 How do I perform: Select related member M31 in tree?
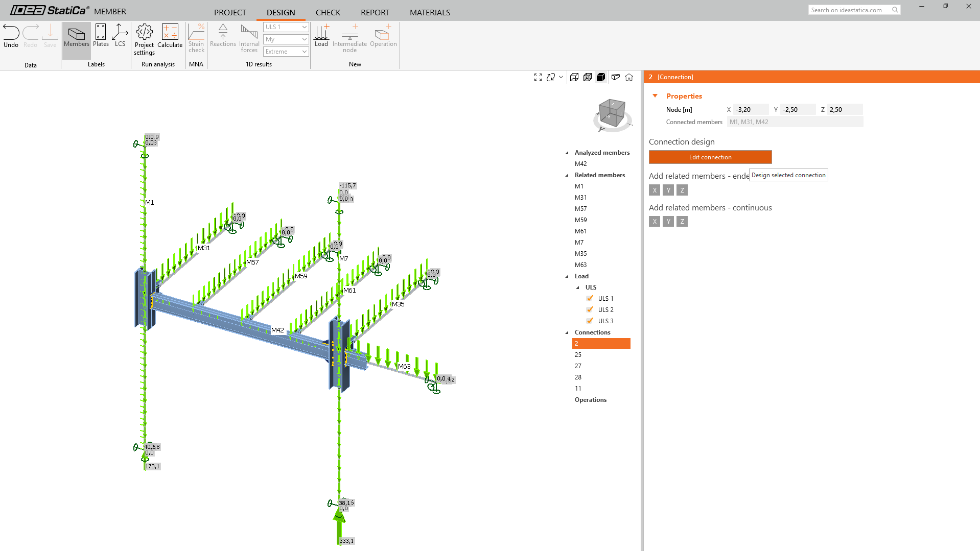tap(580, 198)
